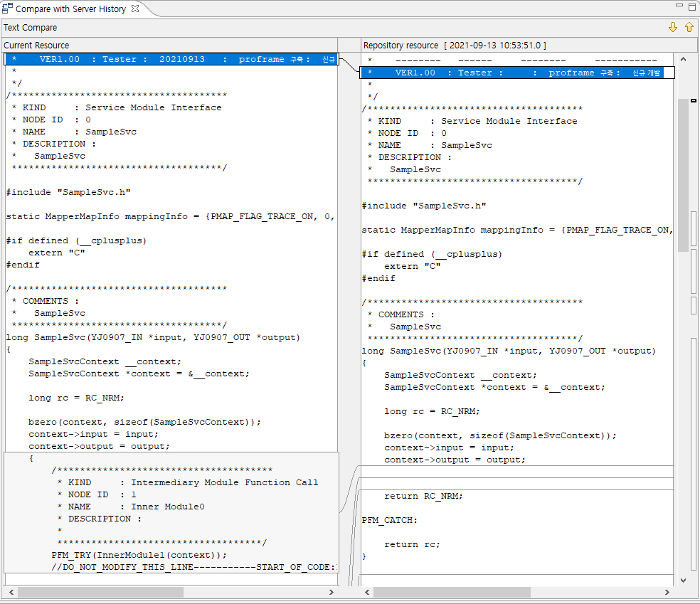Go to next difference arrow
The image size is (700, 604).
[673, 28]
